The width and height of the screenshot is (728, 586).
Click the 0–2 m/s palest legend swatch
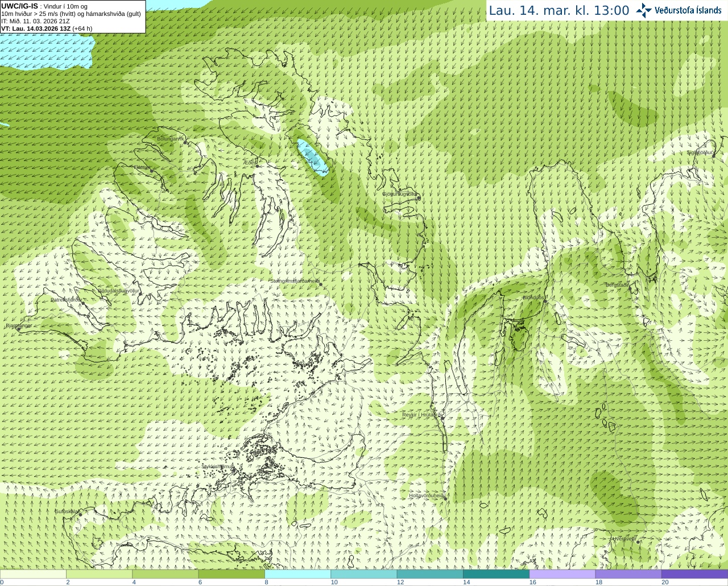pos(34,574)
